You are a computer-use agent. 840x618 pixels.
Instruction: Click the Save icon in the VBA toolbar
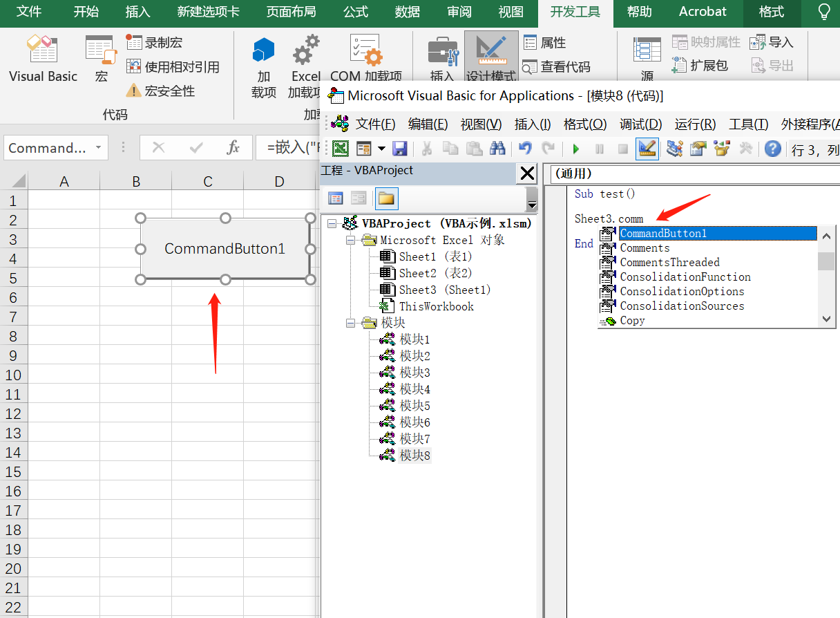pyautogui.click(x=400, y=148)
